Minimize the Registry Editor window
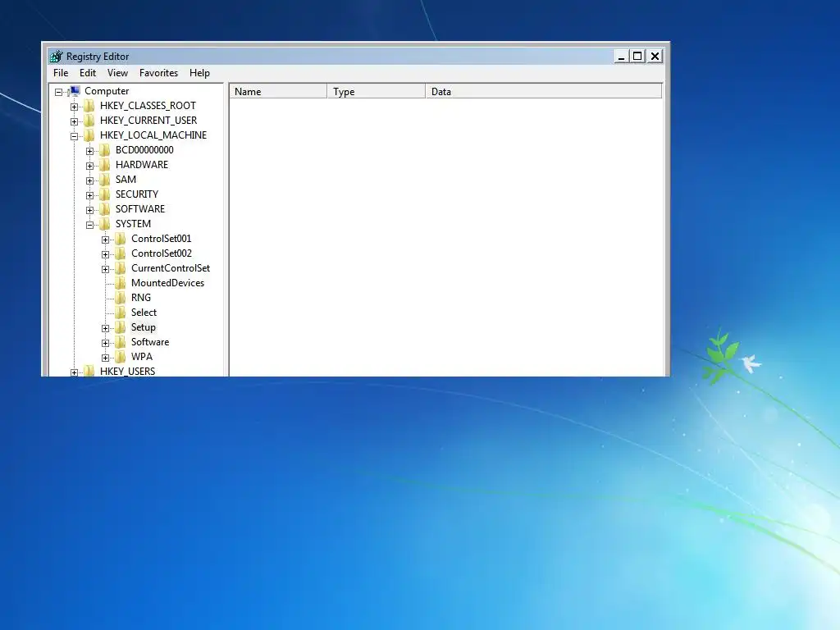840x630 pixels. point(622,57)
